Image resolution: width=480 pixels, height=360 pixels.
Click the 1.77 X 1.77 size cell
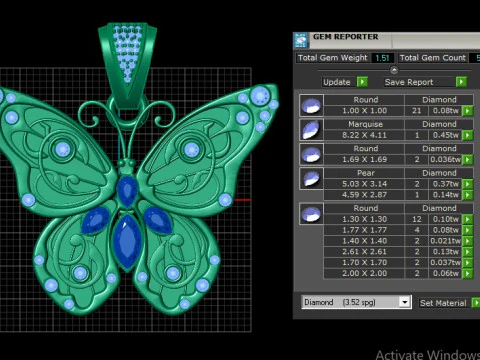[364, 230]
